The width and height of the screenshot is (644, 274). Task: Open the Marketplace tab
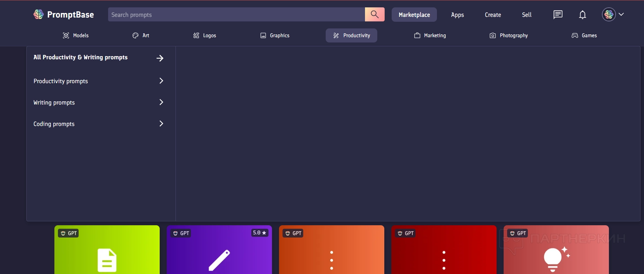(x=414, y=15)
